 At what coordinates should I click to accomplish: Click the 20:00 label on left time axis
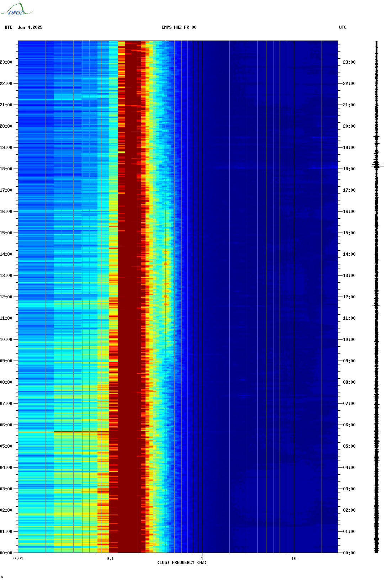tap(6, 126)
